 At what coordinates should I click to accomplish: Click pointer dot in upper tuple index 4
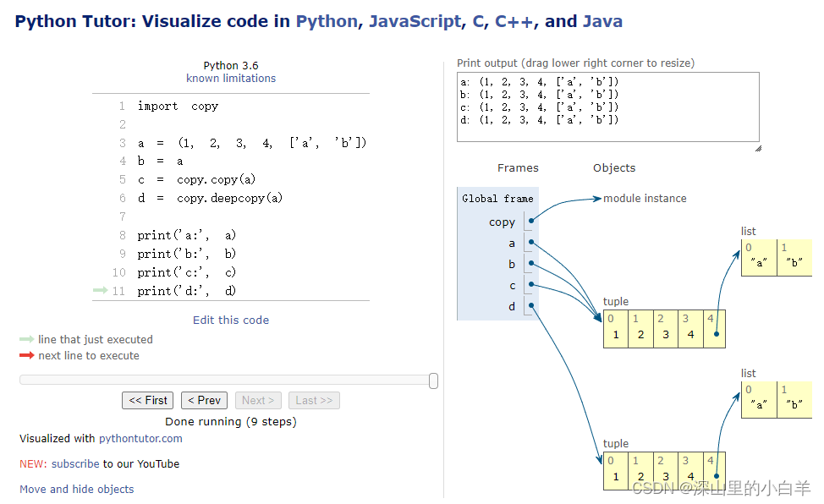(716, 334)
